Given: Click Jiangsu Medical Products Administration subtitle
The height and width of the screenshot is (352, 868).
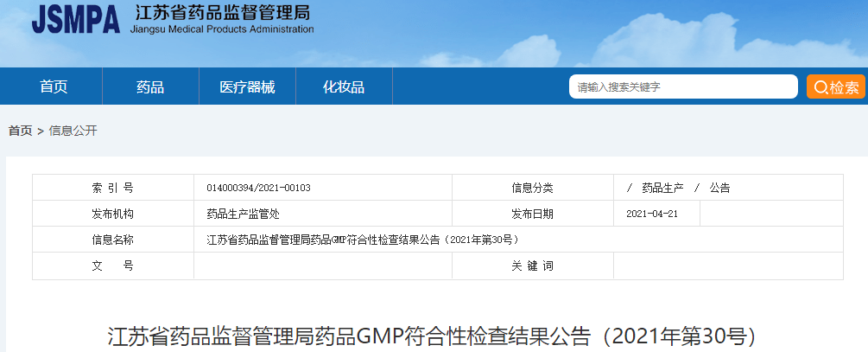Looking at the screenshot, I should [x=221, y=29].
